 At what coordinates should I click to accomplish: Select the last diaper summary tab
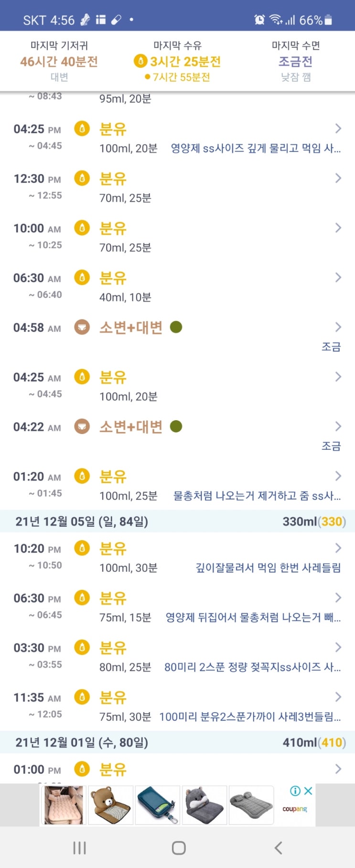[59, 61]
